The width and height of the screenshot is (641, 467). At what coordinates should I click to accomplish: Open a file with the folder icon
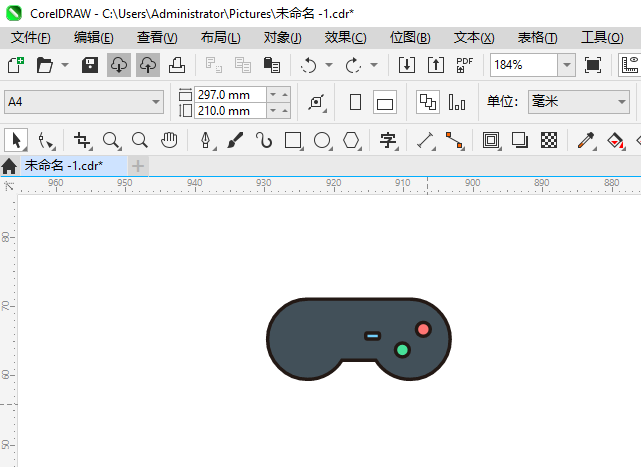click(x=45, y=65)
